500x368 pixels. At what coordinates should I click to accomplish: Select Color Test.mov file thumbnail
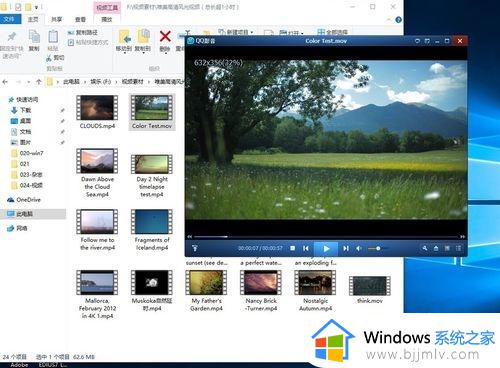point(152,112)
